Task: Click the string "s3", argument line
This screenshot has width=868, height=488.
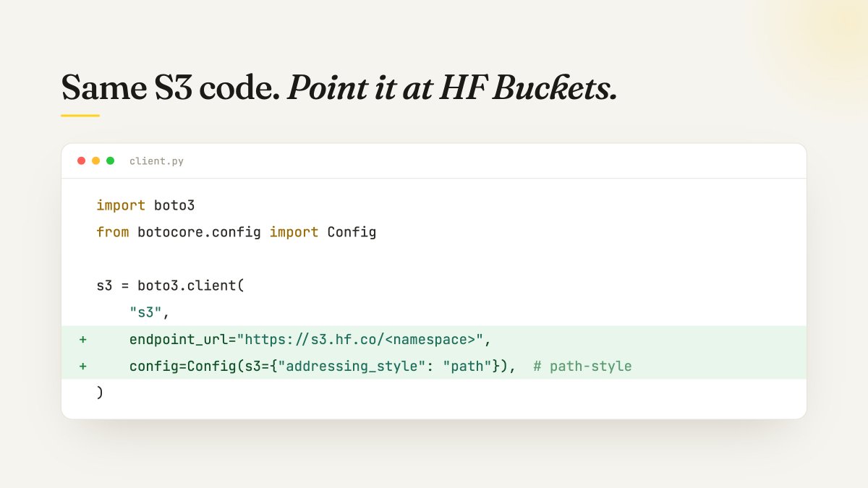Action: (150, 312)
